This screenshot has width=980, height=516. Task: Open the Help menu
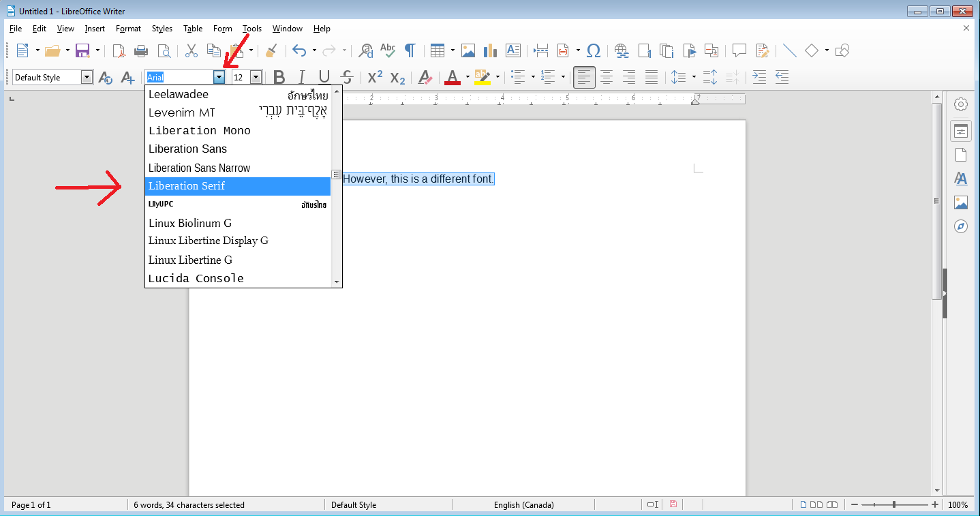click(322, 29)
